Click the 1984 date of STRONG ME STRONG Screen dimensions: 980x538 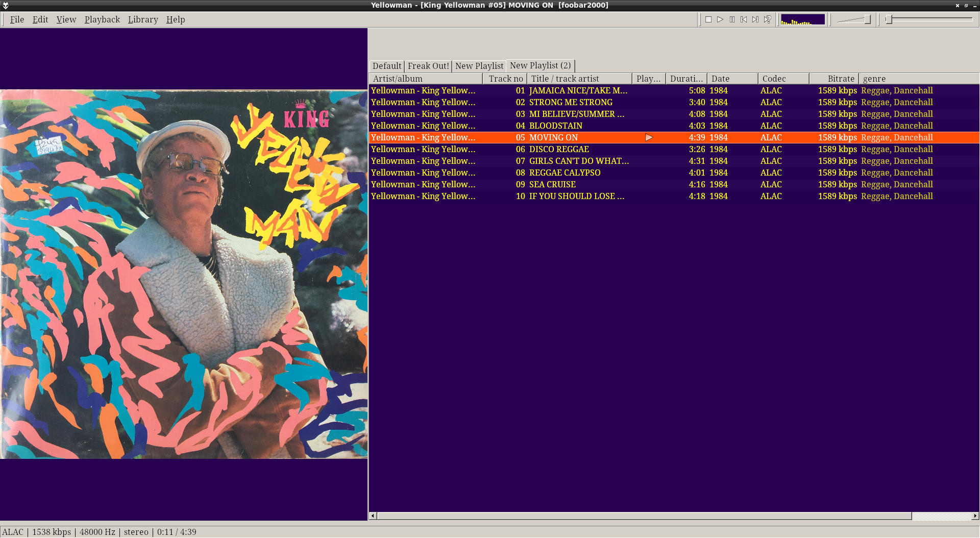coord(718,102)
